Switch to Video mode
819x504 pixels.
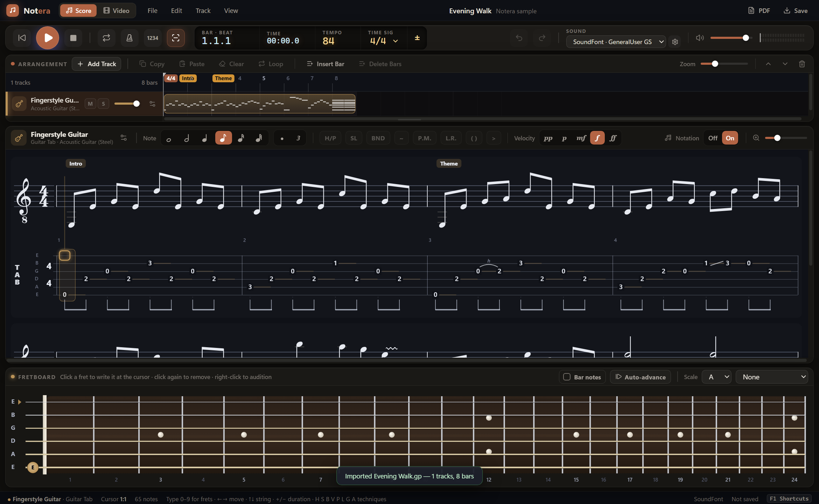[117, 10]
